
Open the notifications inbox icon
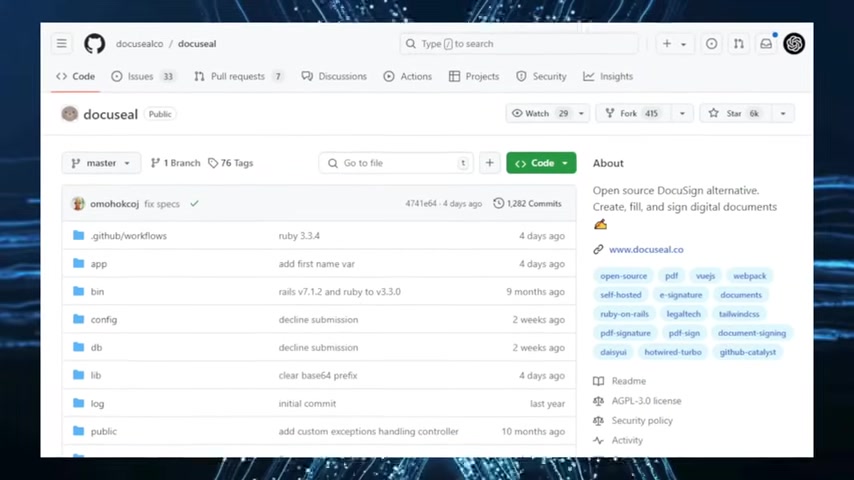[x=766, y=44]
